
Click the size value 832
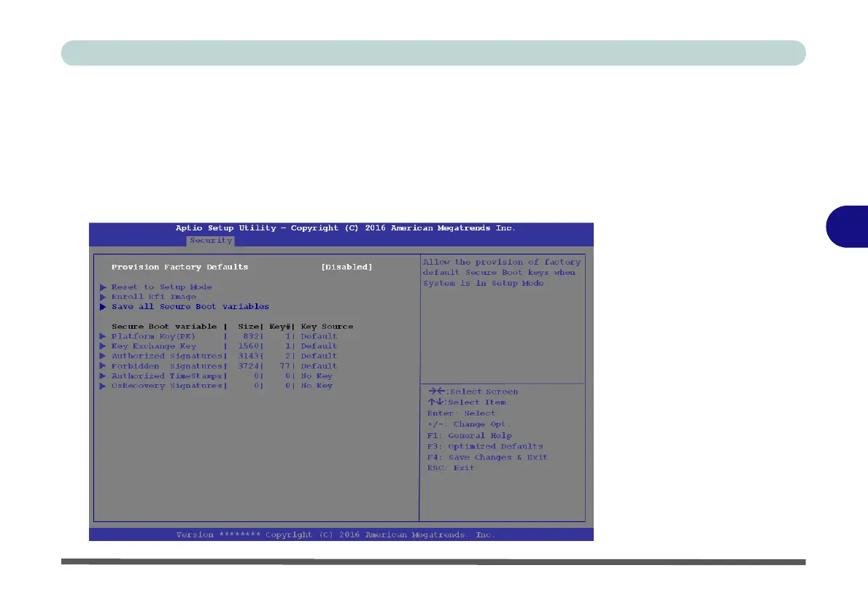(252, 336)
